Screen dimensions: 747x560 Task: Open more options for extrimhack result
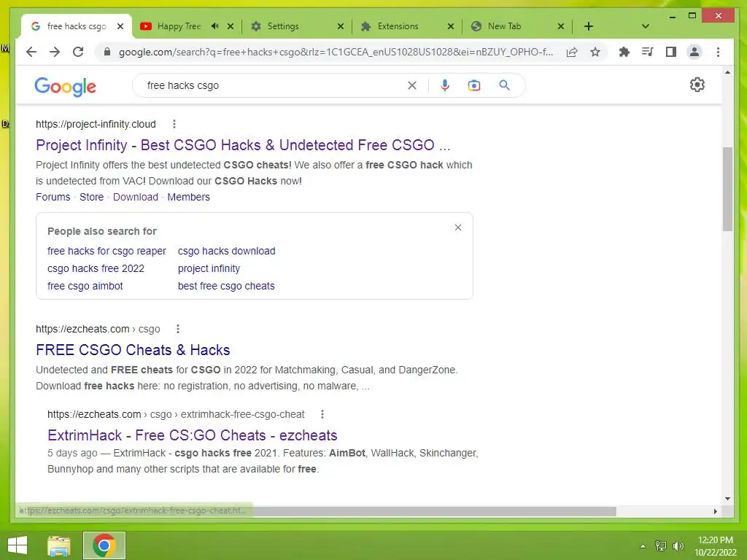(322, 414)
